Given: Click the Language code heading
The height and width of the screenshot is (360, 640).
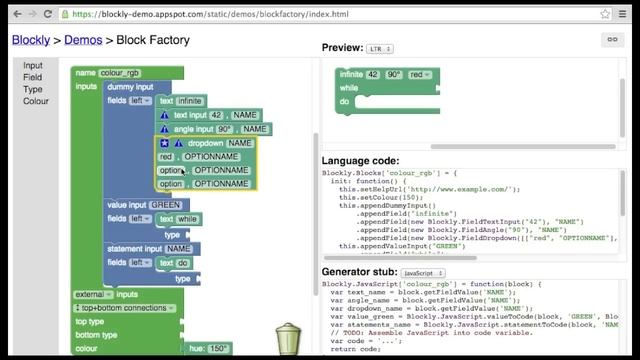Looking at the screenshot, I should [360, 161].
